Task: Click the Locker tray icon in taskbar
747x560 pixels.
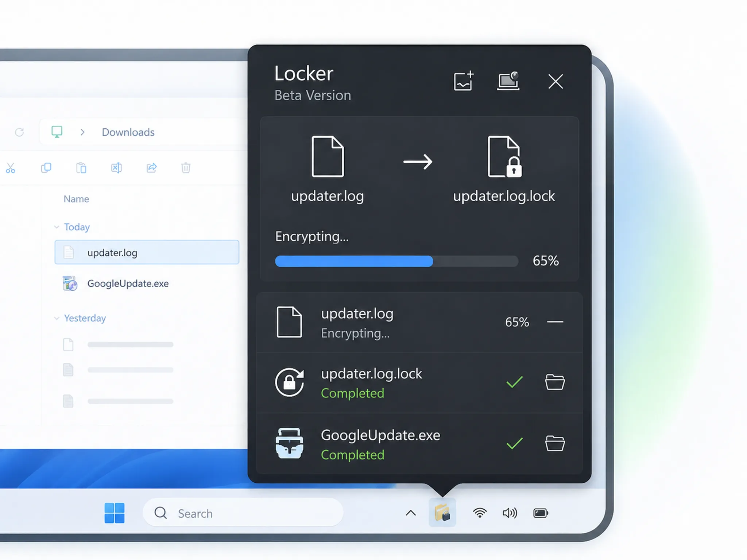Action: 442,513
